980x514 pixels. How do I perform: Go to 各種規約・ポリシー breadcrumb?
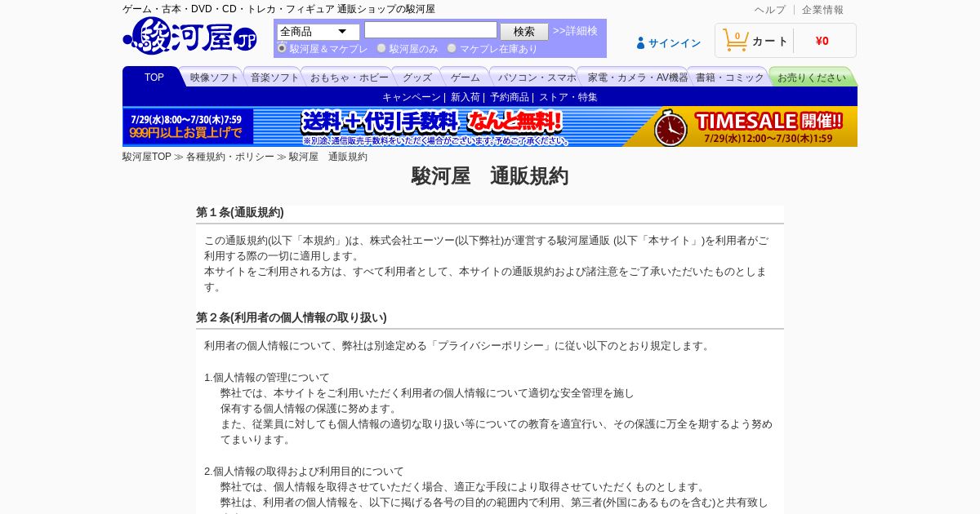[x=230, y=157]
